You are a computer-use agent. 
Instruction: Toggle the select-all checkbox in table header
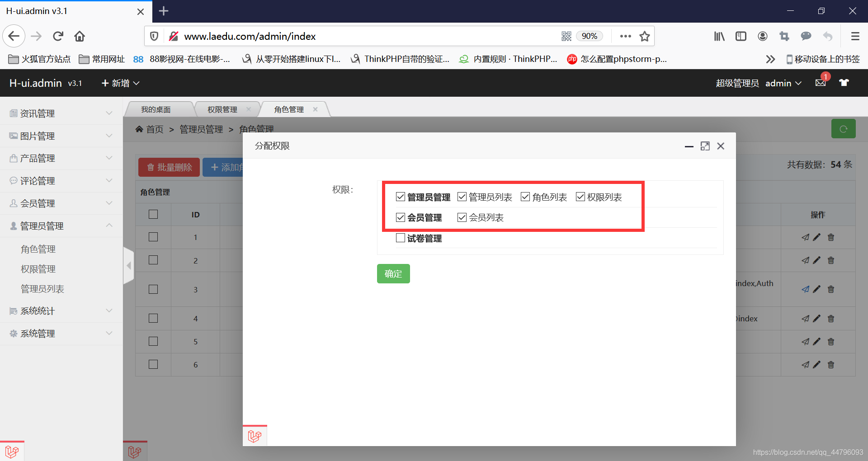point(153,214)
